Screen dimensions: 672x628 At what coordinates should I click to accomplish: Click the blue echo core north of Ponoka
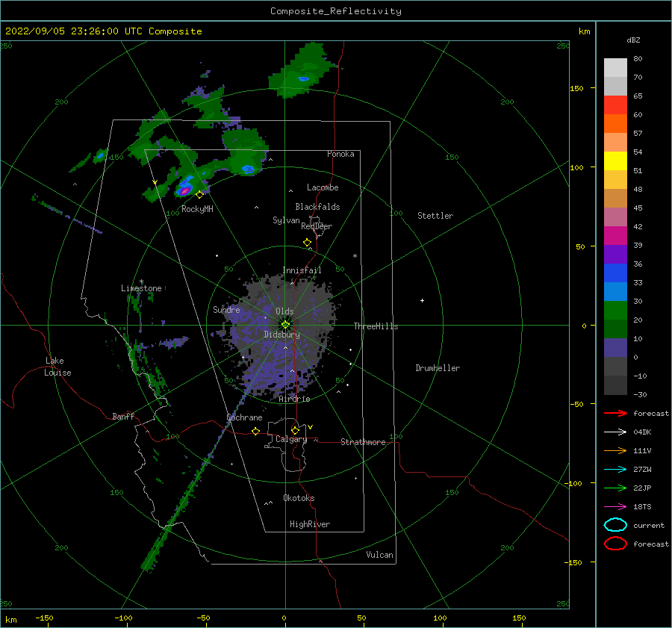(x=303, y=79)
